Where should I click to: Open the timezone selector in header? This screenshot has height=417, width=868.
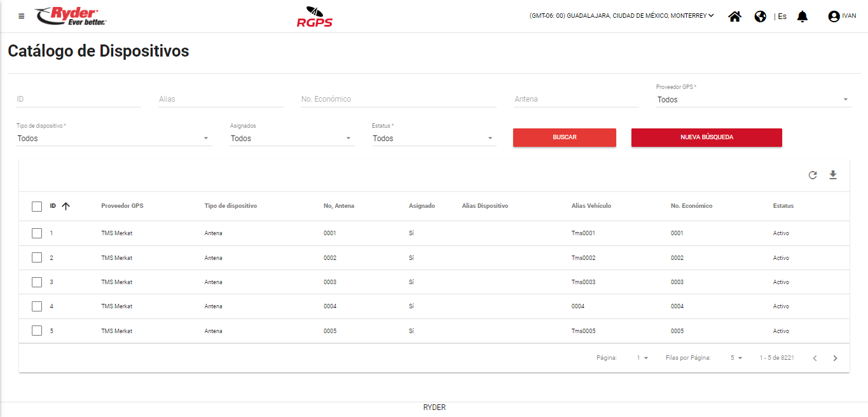[x=621, y=17]
